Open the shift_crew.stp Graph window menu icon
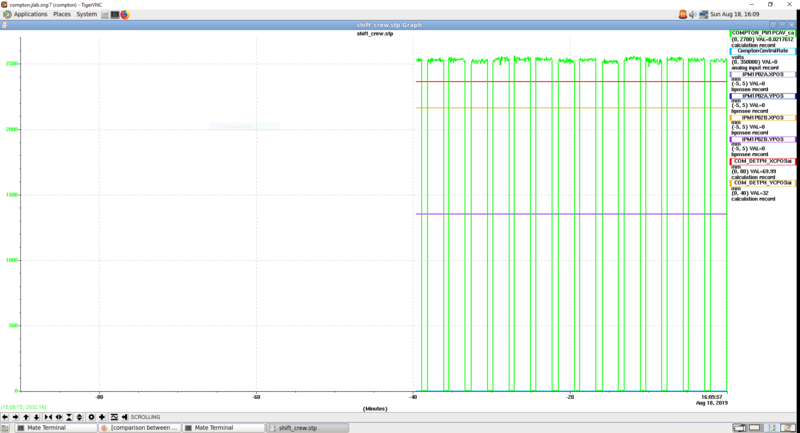800x433 pixels. pyautogui.click(x=5, y=25)
